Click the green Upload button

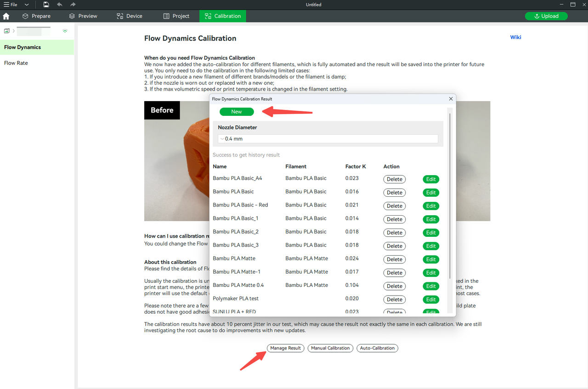(546, 16)
